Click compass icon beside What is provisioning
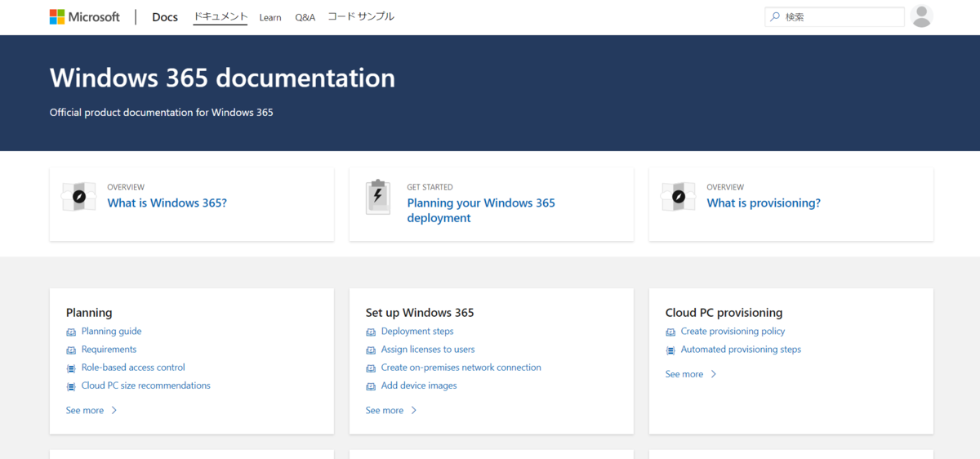 coord(678,197)
